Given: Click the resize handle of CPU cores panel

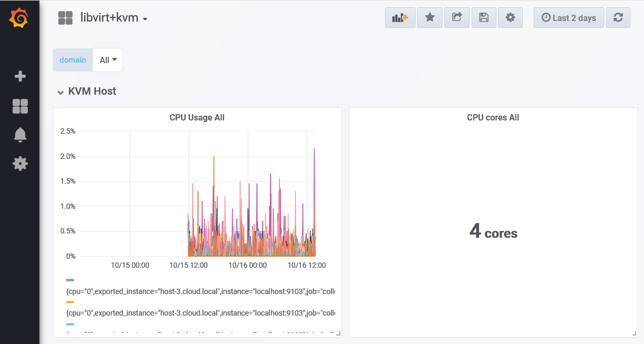Looking at the screenshot, I should point(635,333).
